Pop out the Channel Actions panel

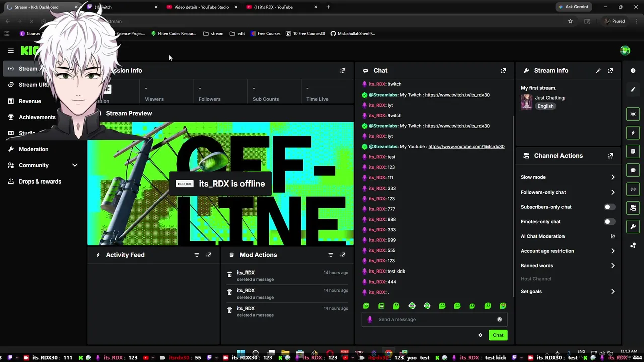point(610,156)
